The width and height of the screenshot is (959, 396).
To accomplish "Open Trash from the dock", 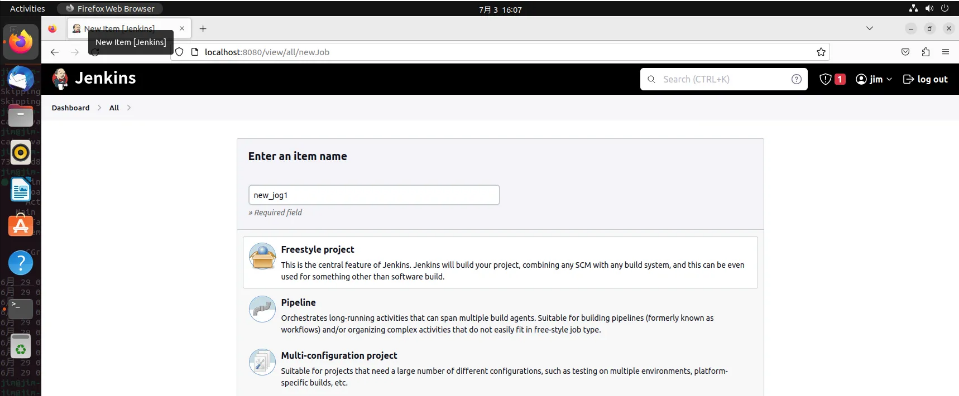I will point(21,346).
